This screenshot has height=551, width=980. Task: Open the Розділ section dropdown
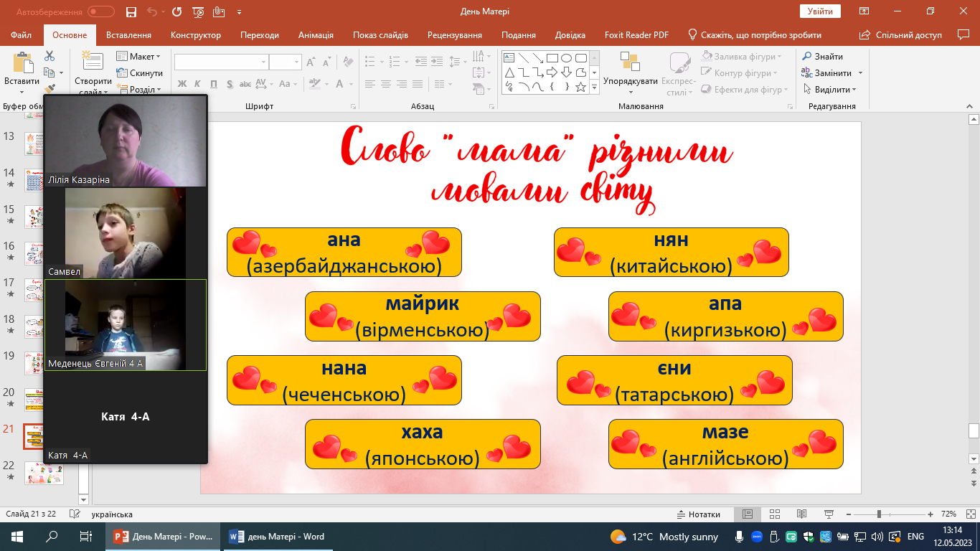pos(138,90)
